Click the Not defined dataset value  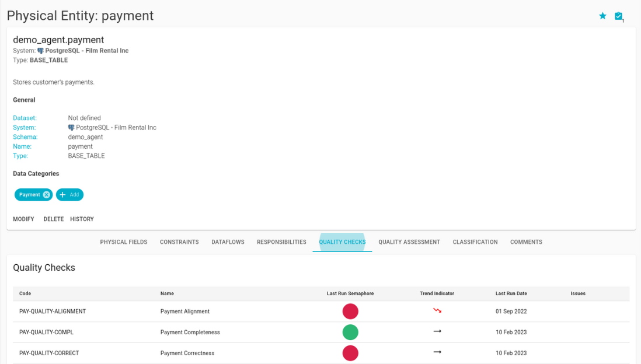pyautogui.click(x=84, y=118)
